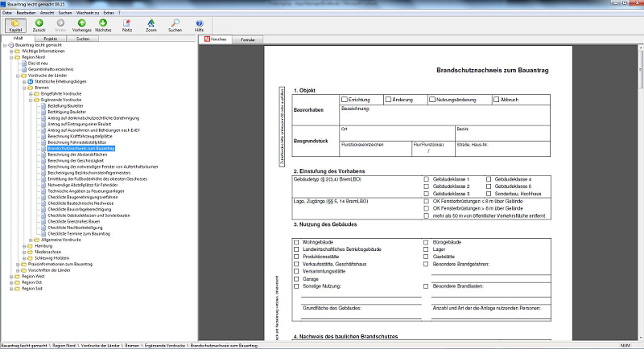
Task: Open the Suchen magnifier toolbar icon
Action: click(175, 23)
